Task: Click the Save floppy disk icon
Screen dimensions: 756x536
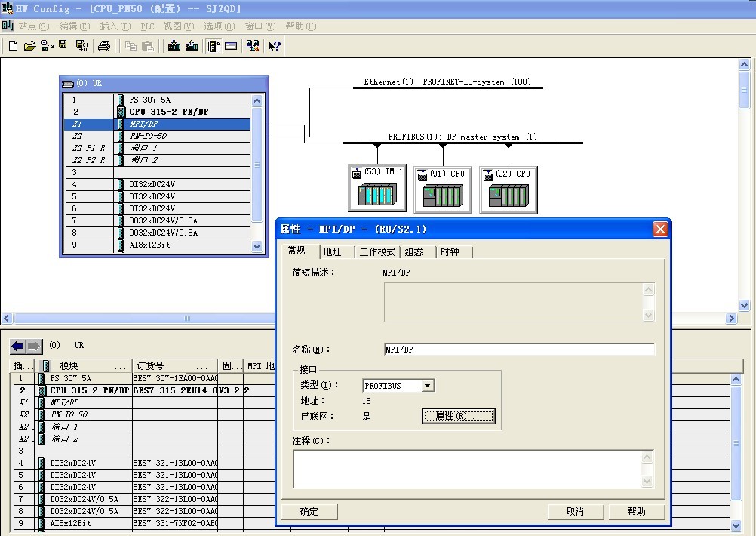Action: click(63, 45)
